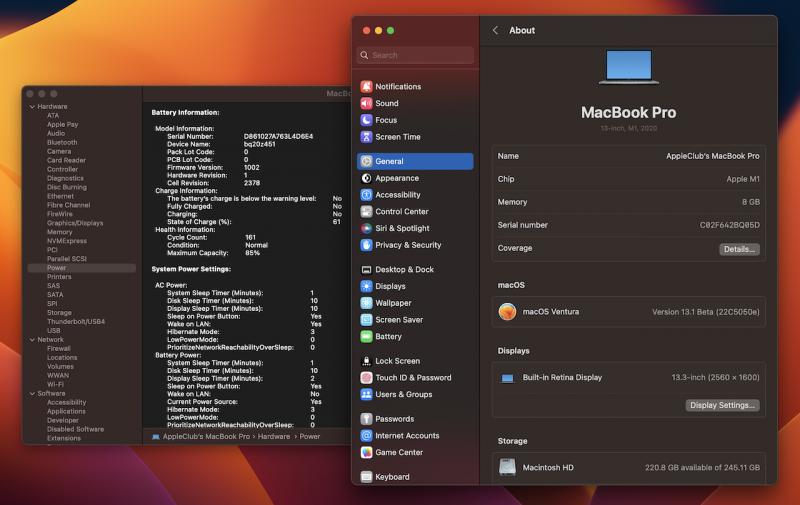Open Display Settings button
This screenshot has width=800, height=505.
pyautogui.click(x=722, y=405)
